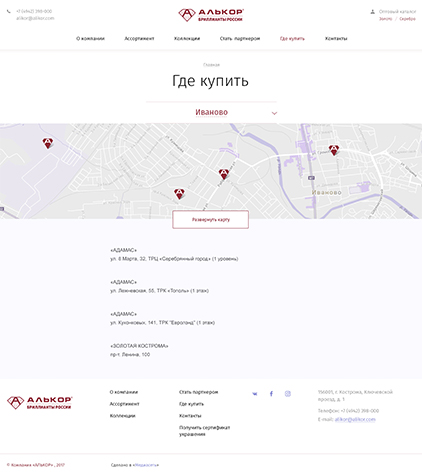The image size is (422, 475).
Task: Click the Развернуть карту button
Action: click(211, 220)
